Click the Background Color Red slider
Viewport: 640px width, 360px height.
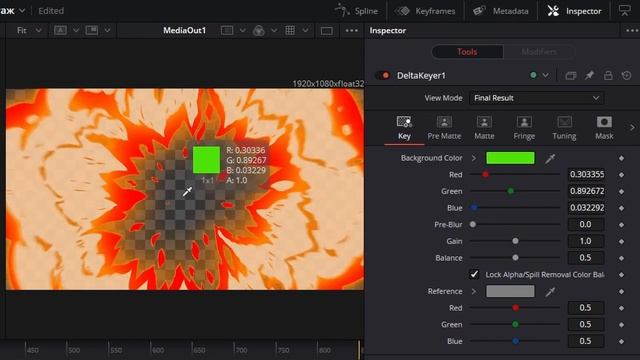[515, 175]
